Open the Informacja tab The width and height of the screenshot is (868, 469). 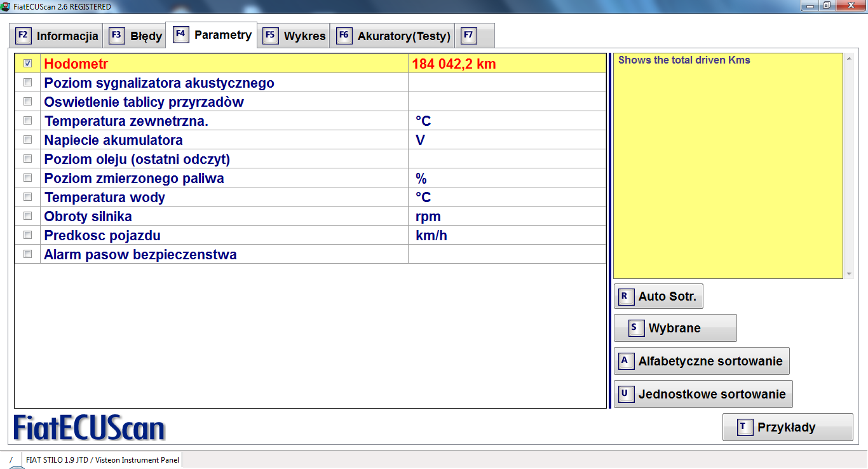point(56,36)
